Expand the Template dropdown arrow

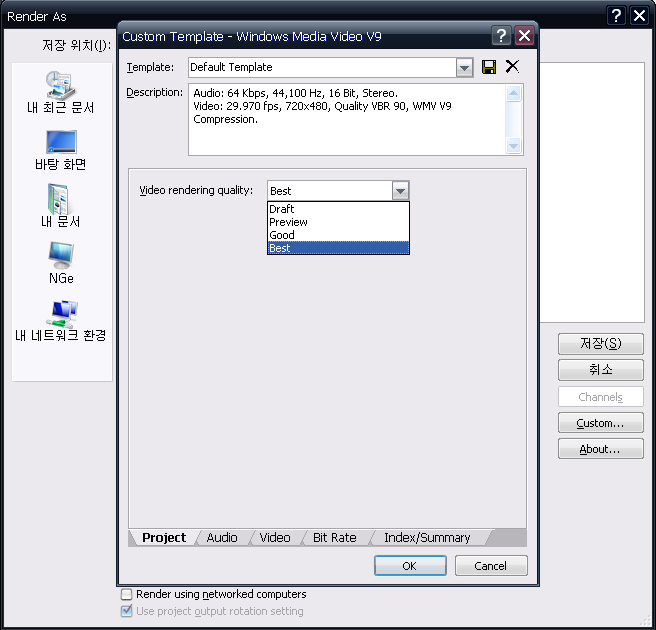click(x=464, y=67)
